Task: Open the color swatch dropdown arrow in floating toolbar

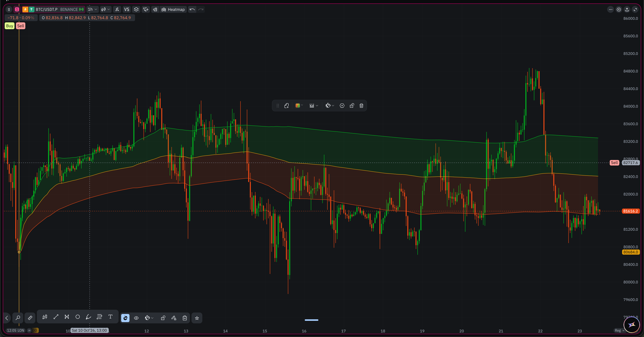Action: point(302,105)
